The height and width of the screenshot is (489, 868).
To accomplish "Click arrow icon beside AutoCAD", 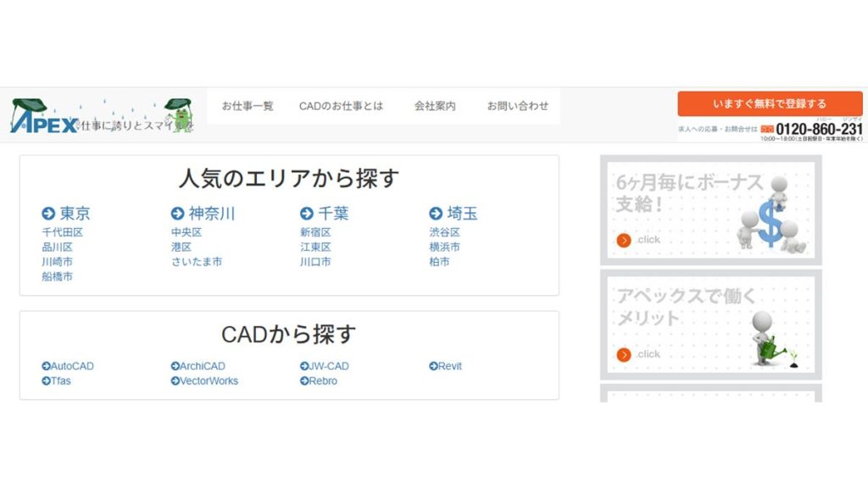I will [x=46, y=366].
